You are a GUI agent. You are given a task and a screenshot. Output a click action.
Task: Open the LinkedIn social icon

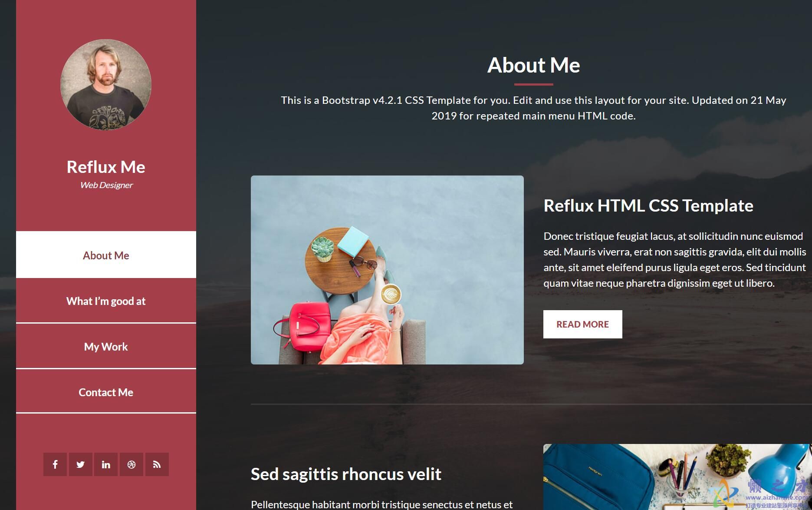[106, 464]
